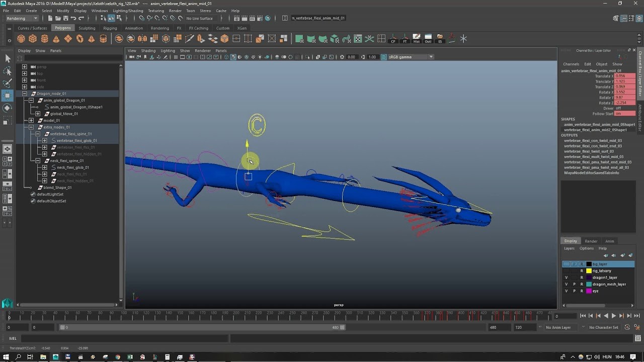Screen dimensions: 644x362
Task: Expand the model_01 node in outliner
Action: [x=31, y=121]
